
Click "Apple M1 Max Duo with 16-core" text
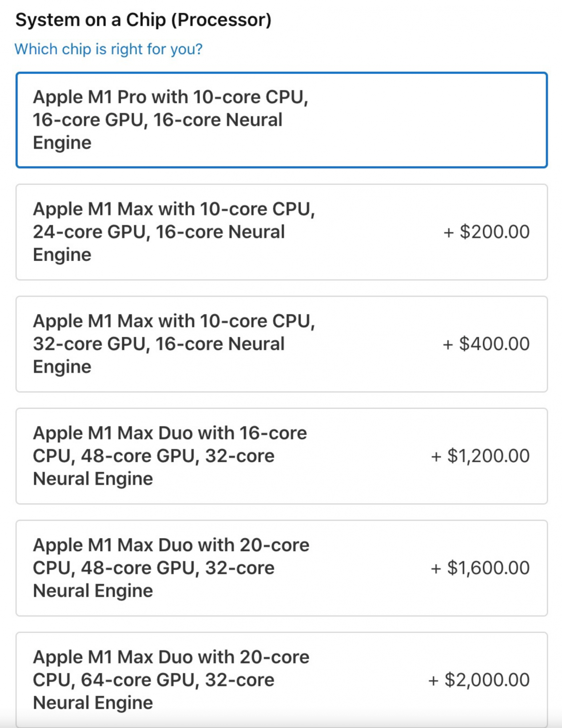(x=170, y=433)
